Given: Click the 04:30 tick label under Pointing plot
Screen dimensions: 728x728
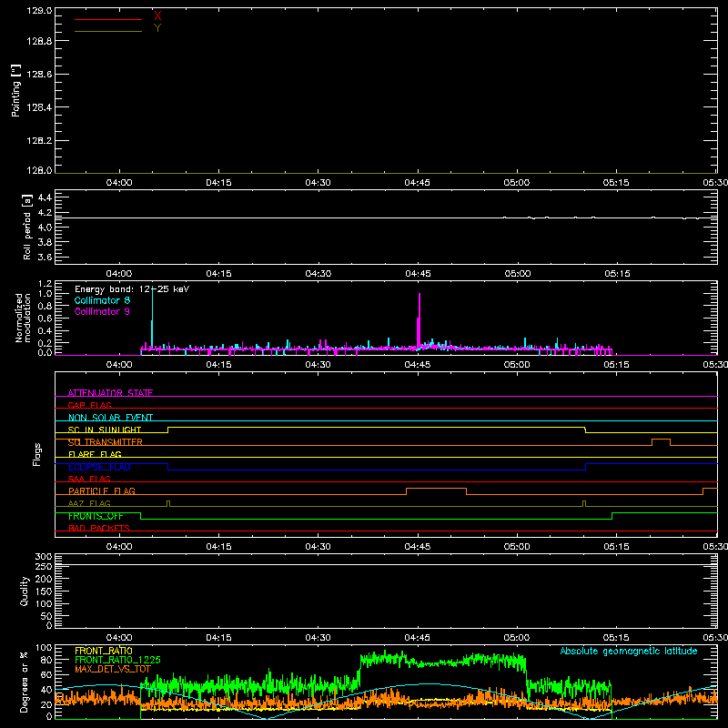Looking at the screenshot, I should (318, 183).
